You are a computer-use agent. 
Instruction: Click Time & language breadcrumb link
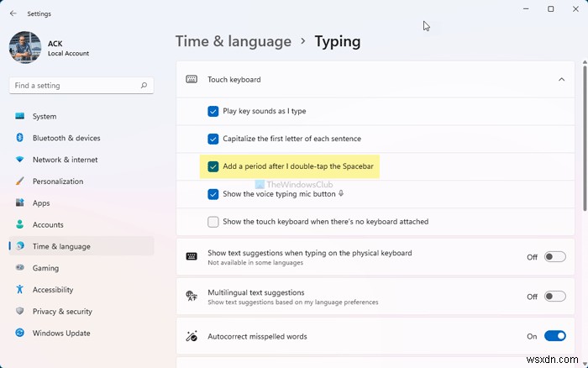coord(234,41)
